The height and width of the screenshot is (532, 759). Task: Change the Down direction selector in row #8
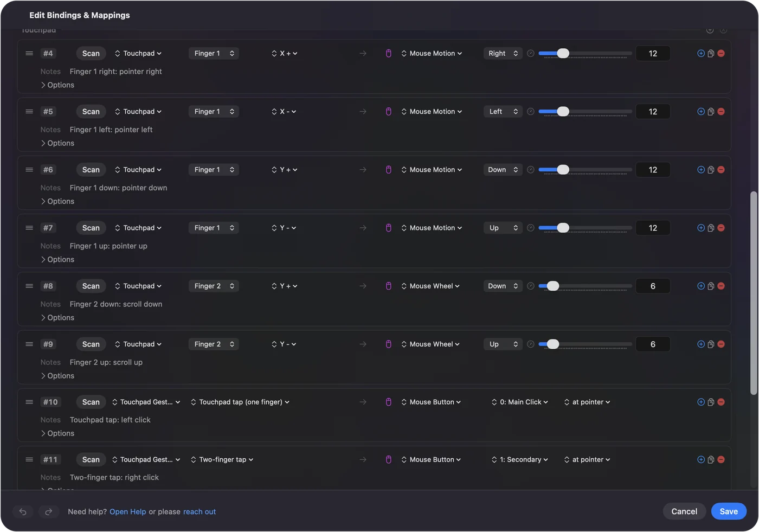[503, 286]
